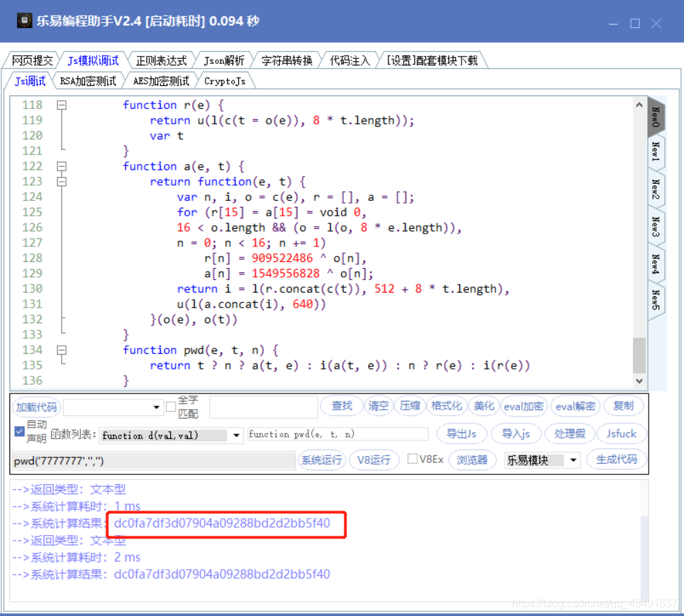Click the 查找 button

pos(342,406)
